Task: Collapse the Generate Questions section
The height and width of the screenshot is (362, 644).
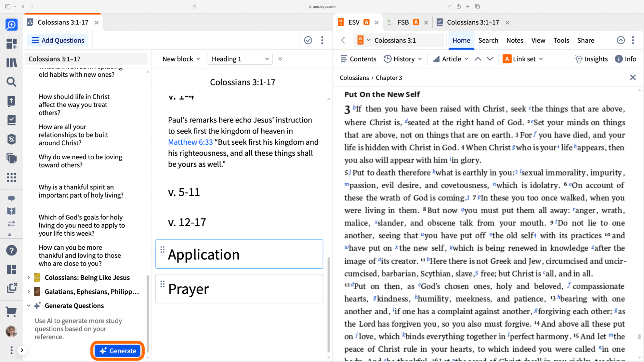Action: pos(29,306)
